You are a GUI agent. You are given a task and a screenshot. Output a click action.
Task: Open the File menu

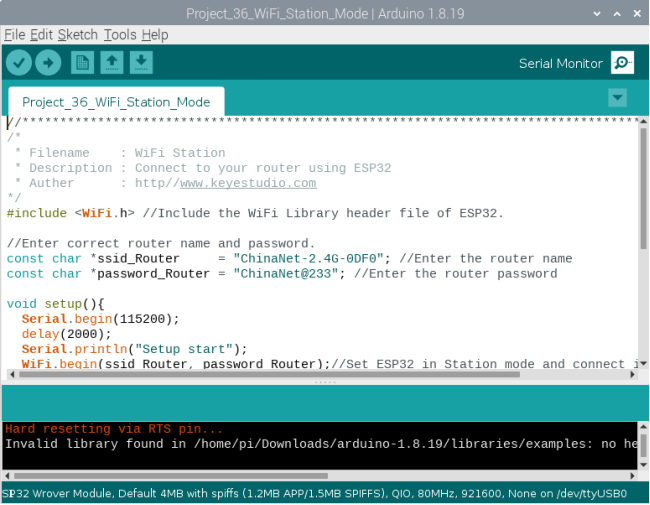pyautogui.click(x=15, y=35)
